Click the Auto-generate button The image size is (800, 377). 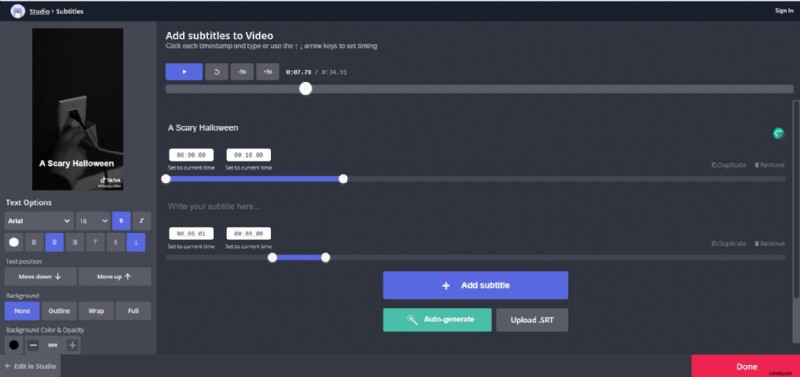437,320
